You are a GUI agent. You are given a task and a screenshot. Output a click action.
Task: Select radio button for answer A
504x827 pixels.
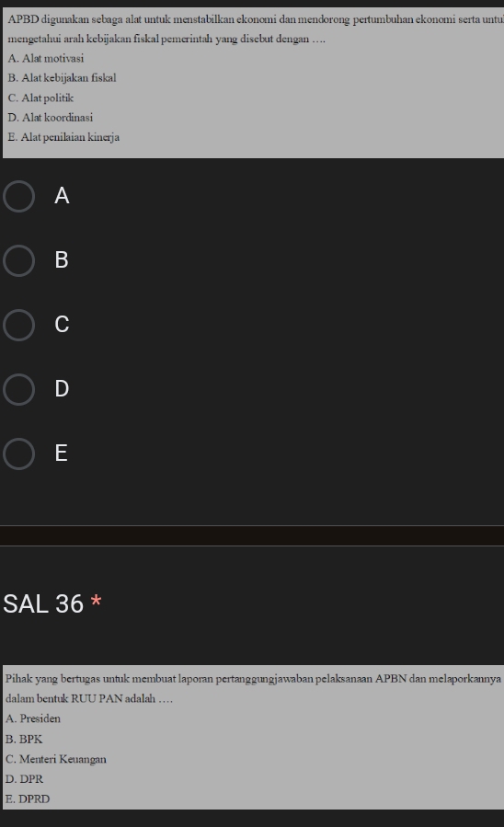click(x=19, y=196)
